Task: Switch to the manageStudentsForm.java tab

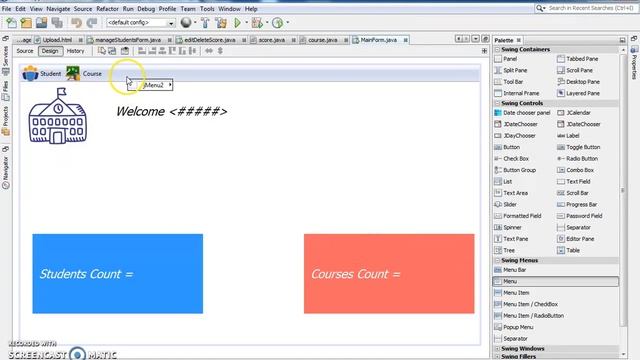Action: [x=128, y=40]
